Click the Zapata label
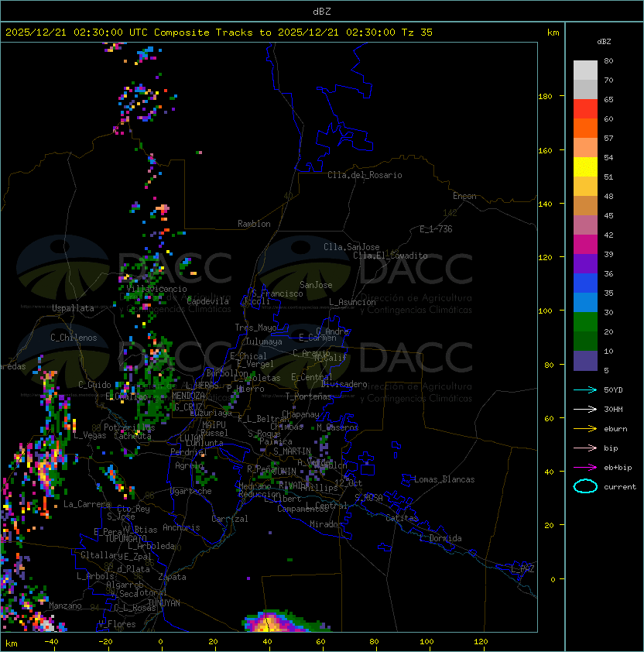This screenshot has width=644, height=652. (x=172, y=577)
